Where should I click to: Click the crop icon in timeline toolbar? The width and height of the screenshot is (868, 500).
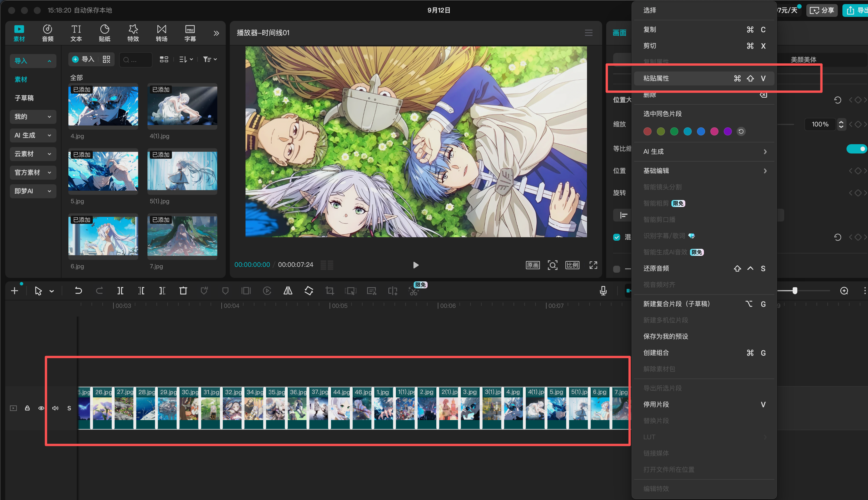[x=330, y=291]
